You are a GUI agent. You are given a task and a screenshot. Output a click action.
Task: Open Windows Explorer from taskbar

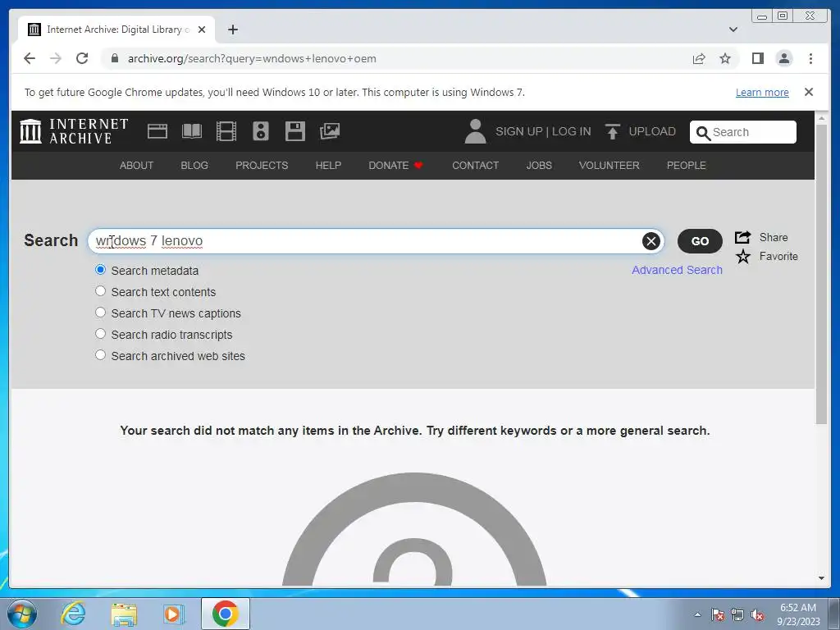[x=124, y=614]
